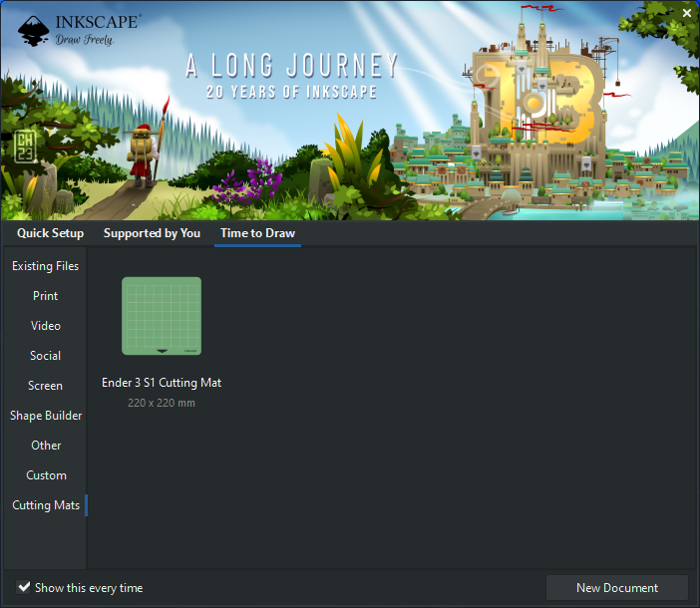Image resolution: width=700 pixels, height=608 pixels.
Task: Click the Cutting Mats category
Action: 46,505
